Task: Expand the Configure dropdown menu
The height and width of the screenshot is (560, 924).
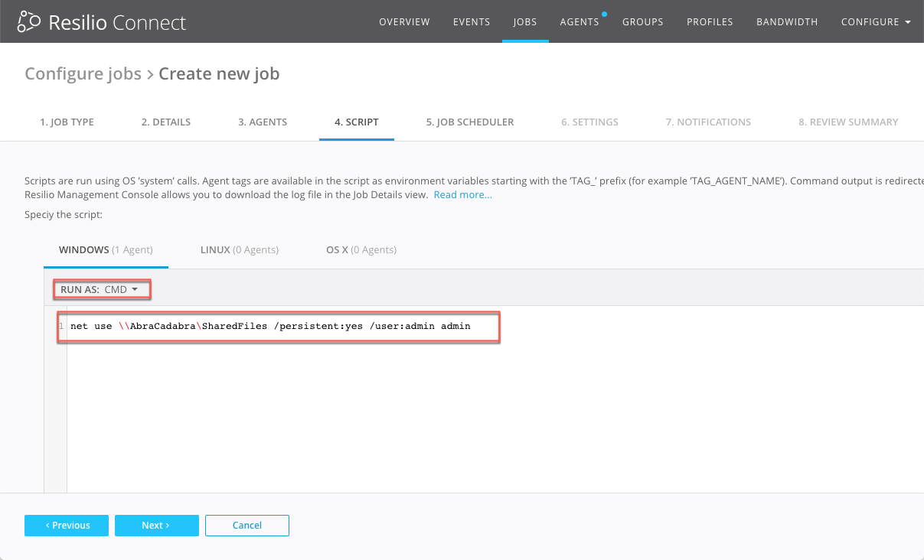Action: [x=876, y=22]
